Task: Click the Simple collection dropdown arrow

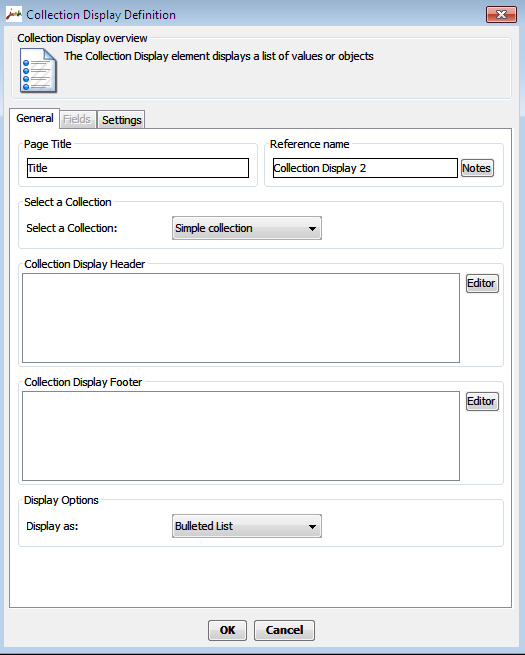Action: 312,228
